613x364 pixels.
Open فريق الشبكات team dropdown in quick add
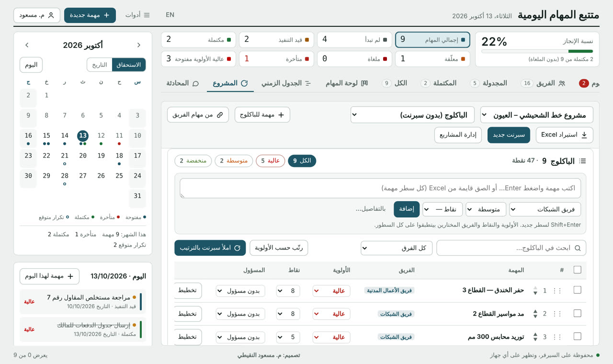pos(545,209)
